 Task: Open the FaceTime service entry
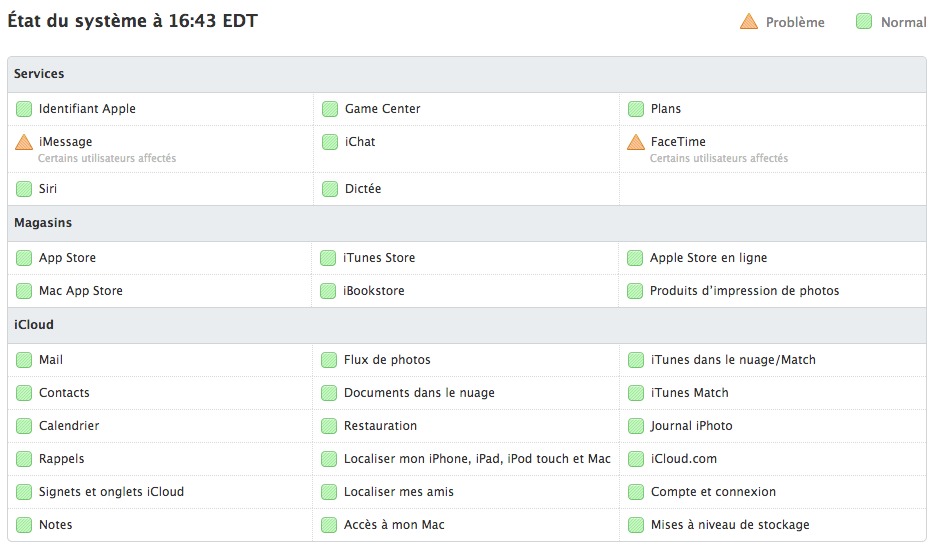tap(678, 142)
